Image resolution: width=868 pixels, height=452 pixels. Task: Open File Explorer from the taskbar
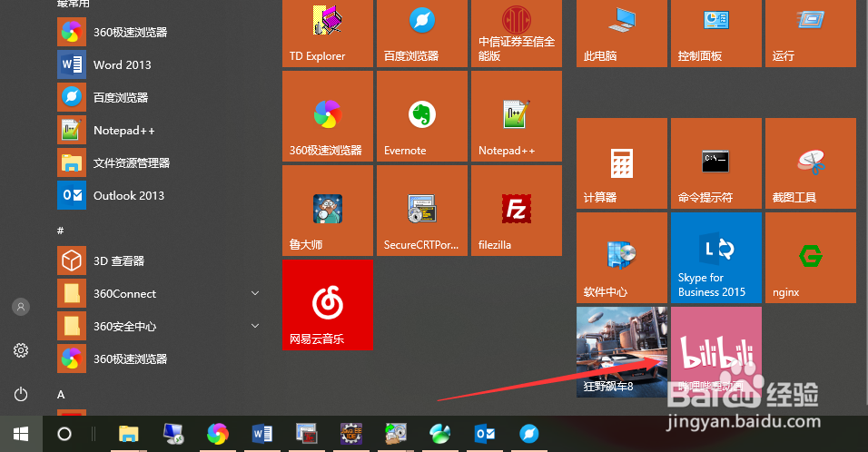coord(128,434)
